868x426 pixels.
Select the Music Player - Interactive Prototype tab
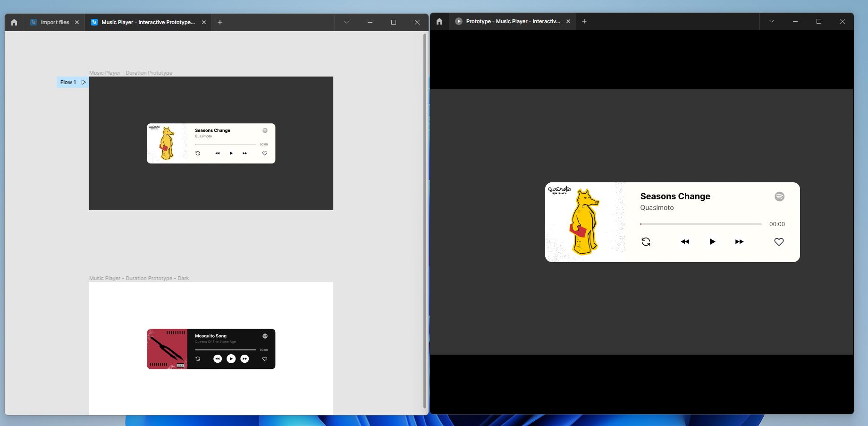pyautogui.click(x=148, y=22)
